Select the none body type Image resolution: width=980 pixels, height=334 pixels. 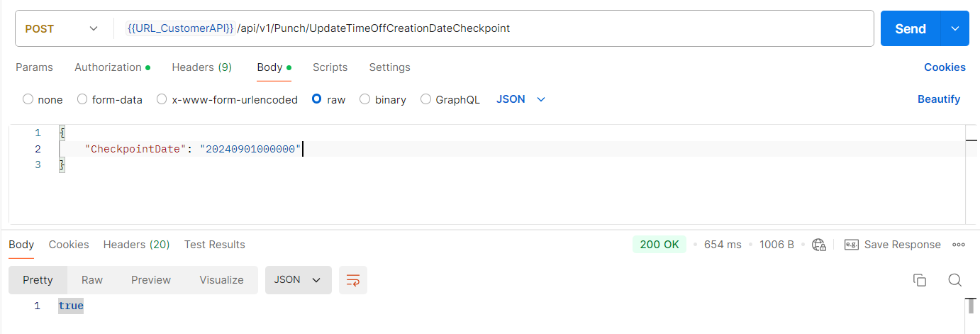(28, 99)
